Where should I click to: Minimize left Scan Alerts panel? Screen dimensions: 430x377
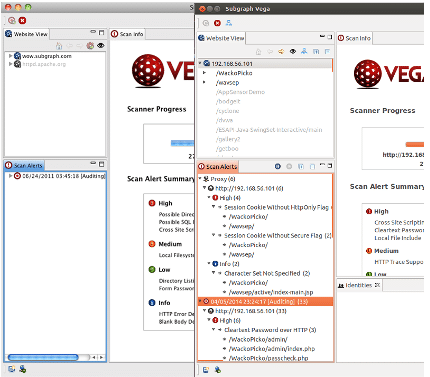[93, 163]
